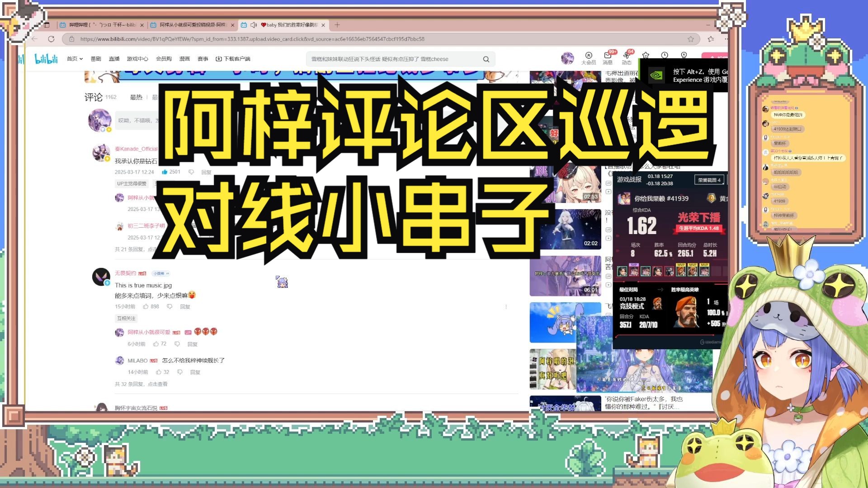Click the bilibili logo
Image resolution: width=868 pixels, height=488 pixels.
click(x=46, y=59)
